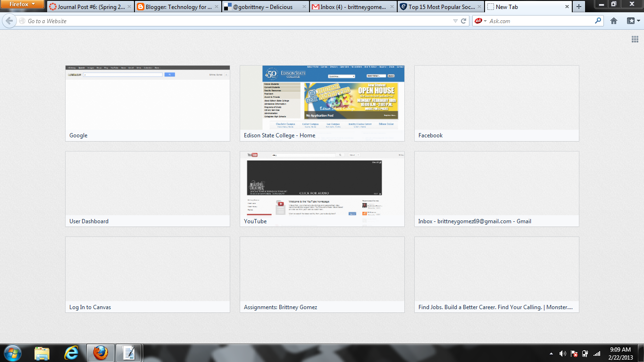644x362 pixels.
Task: Close the @gobrittney – Delicious tab
Action: coord(305,7)
